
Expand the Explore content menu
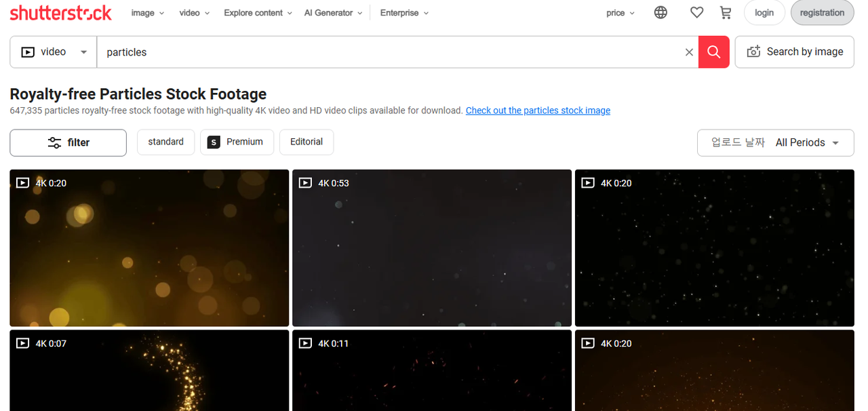258,13
